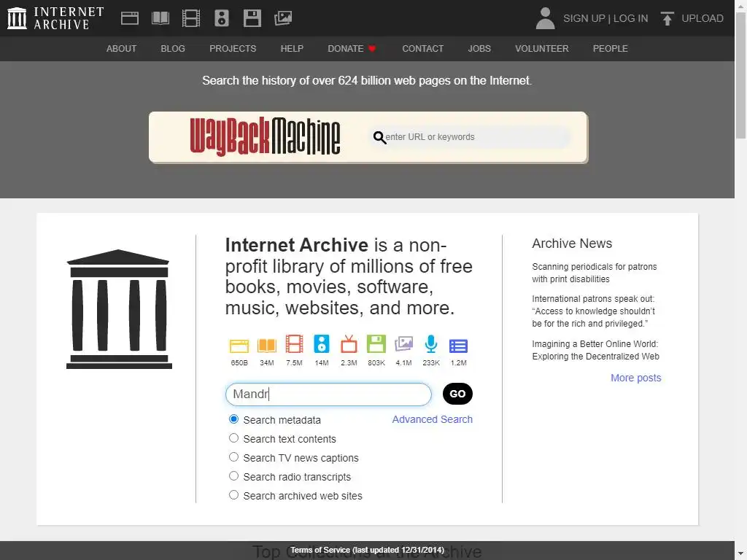747x560 pixels.
Task: Open the Video film icon in top bar
Action: (x=191, y=18)
